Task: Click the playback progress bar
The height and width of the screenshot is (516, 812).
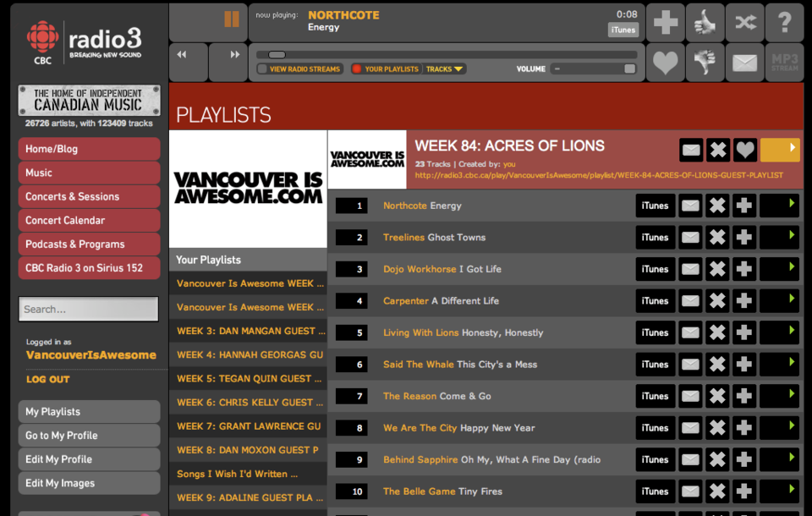Action: click(447, 55)
